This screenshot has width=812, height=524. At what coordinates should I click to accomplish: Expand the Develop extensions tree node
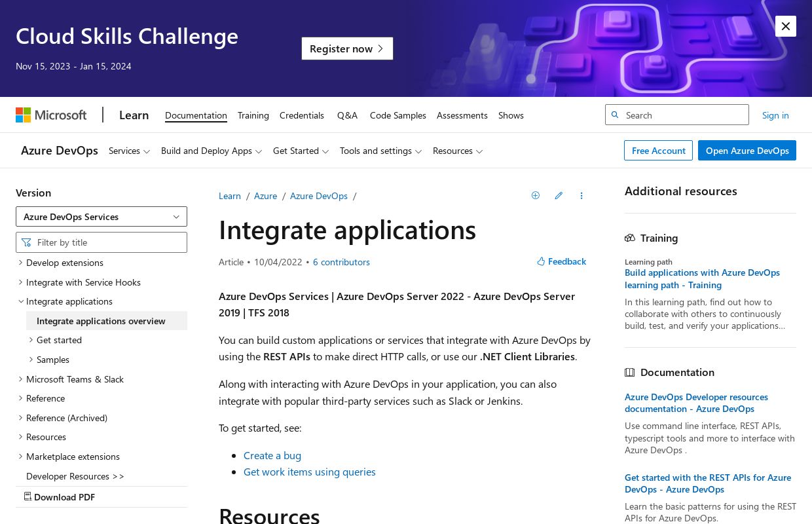click(x=20, y=263)
